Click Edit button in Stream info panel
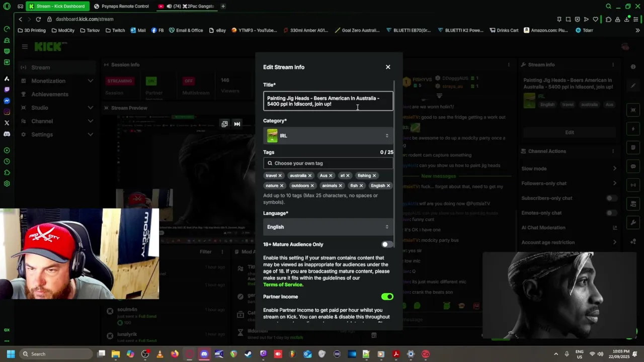This screenshot has width=644, height=362. click(570, 132)
